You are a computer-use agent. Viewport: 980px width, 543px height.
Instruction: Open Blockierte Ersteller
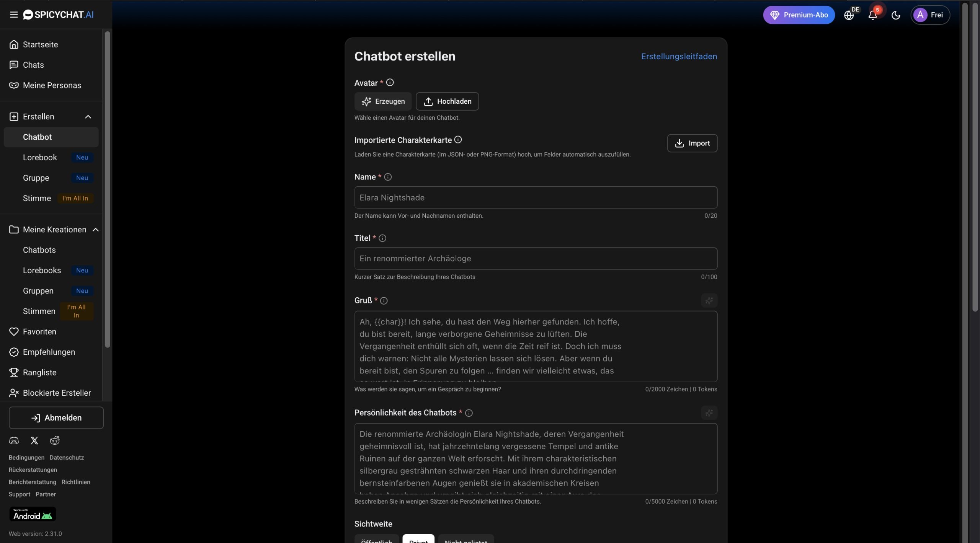click(51, 393)
